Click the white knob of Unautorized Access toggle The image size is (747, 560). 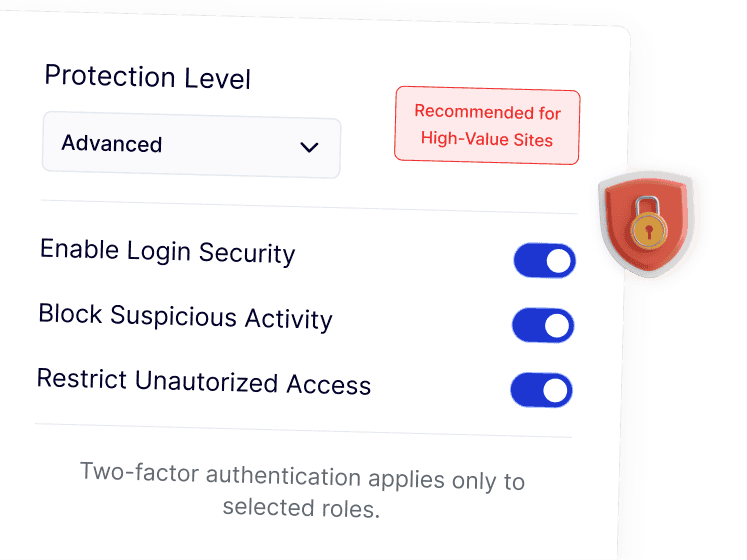coord(556,391)
